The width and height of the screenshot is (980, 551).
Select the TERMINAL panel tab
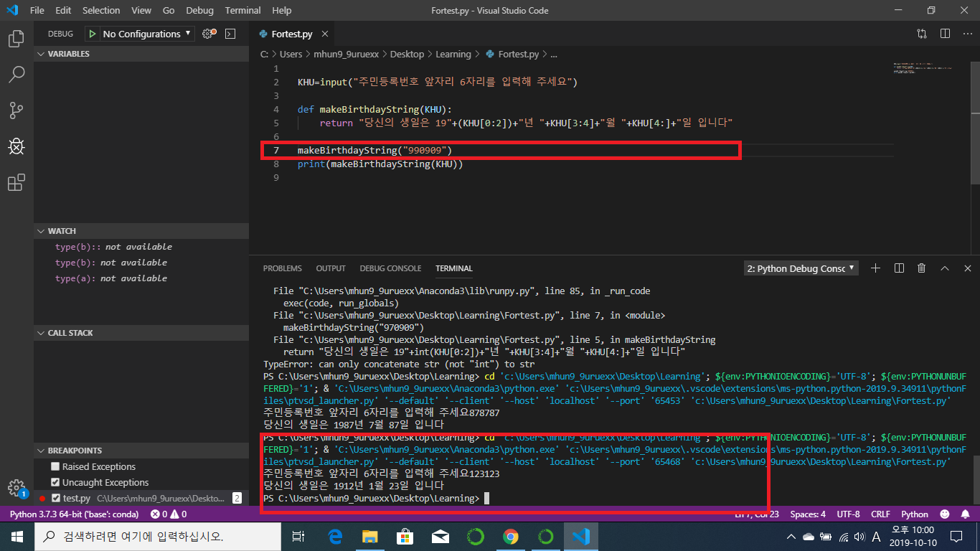pos(454,268)
